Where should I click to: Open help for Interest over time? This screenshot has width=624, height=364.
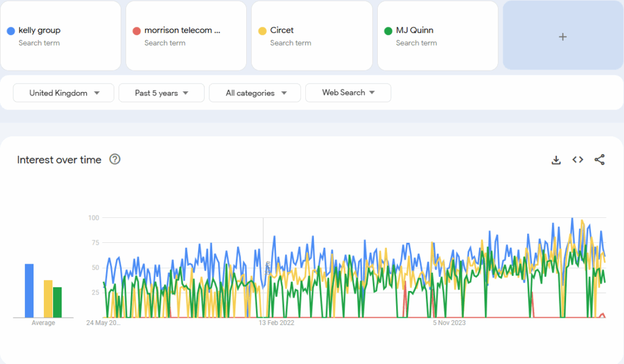click(115, 159)
